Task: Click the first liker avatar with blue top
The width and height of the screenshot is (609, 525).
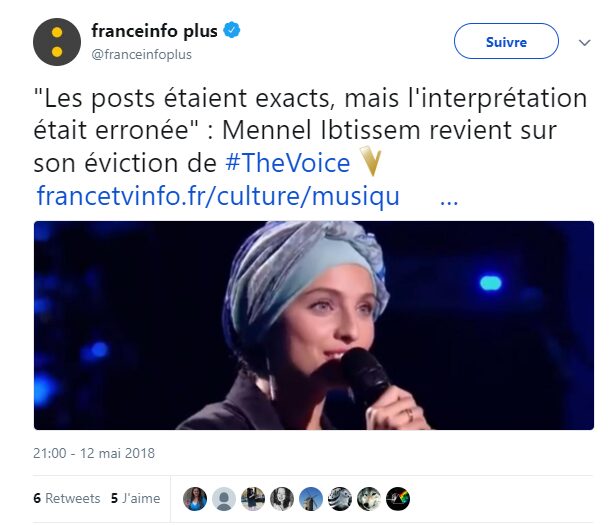Action: tap(195, 499)
